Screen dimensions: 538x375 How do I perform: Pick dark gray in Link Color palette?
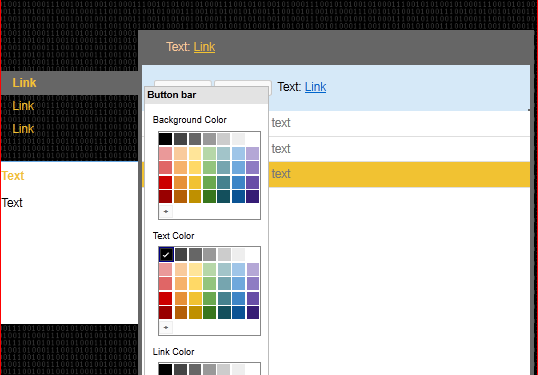click(180, 370)
